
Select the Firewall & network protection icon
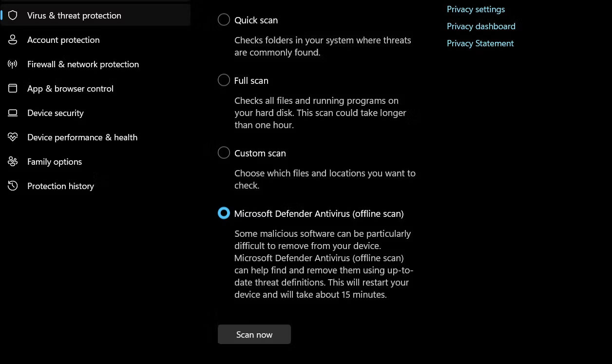point(13,64)
